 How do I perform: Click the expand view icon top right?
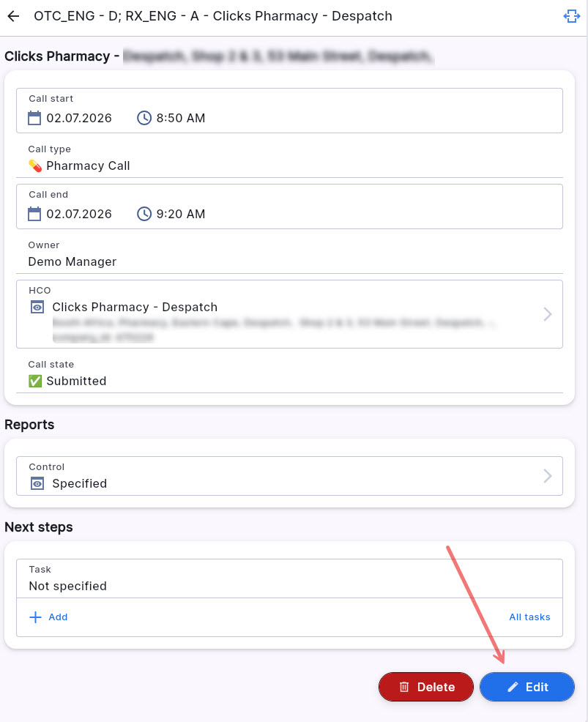(x=571, y=16)
